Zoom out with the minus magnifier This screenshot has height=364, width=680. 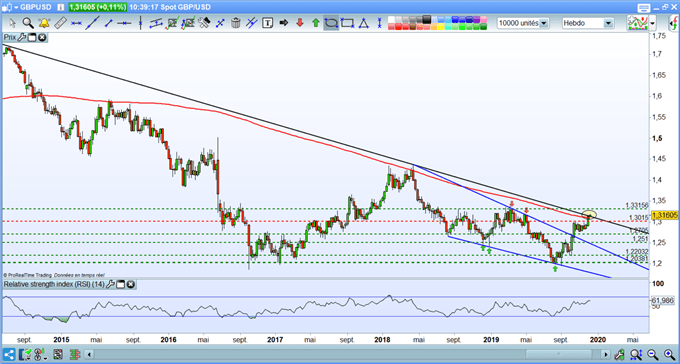[652, 354]
